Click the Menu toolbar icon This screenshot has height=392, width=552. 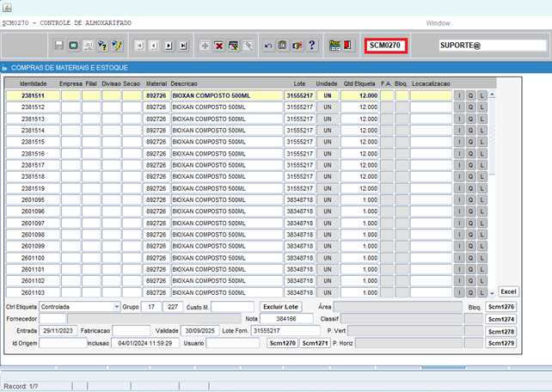334,46
